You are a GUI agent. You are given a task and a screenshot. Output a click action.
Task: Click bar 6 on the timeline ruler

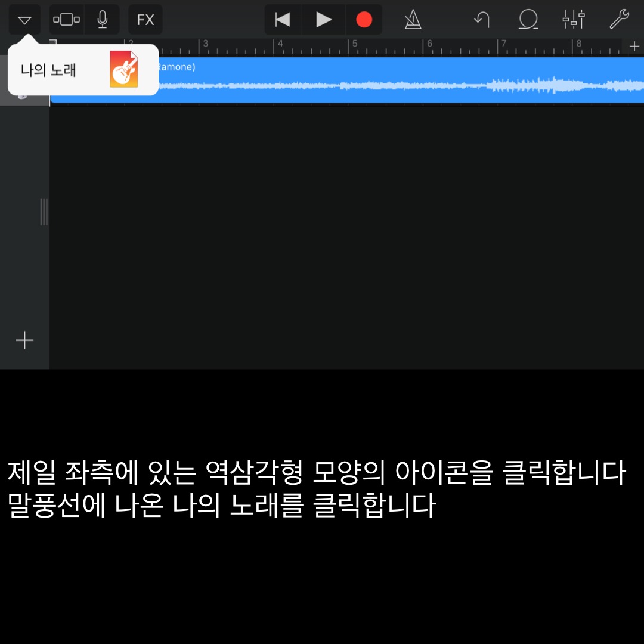point(429,43)
